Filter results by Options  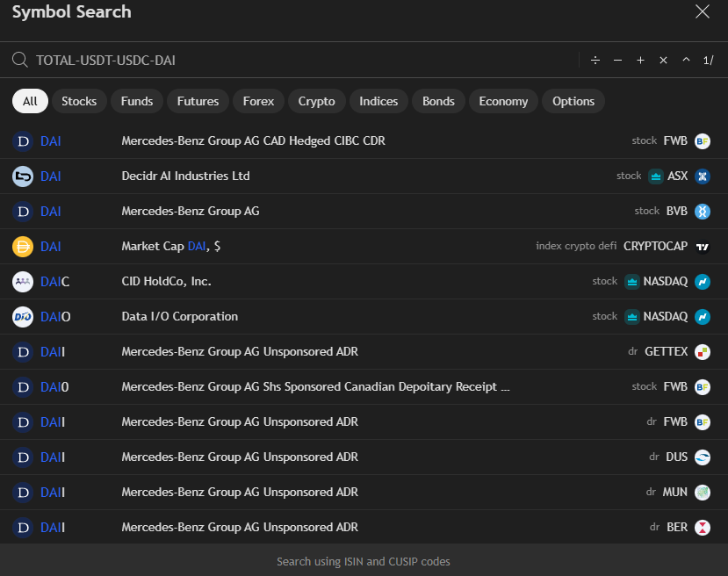(x=573, y=101)
